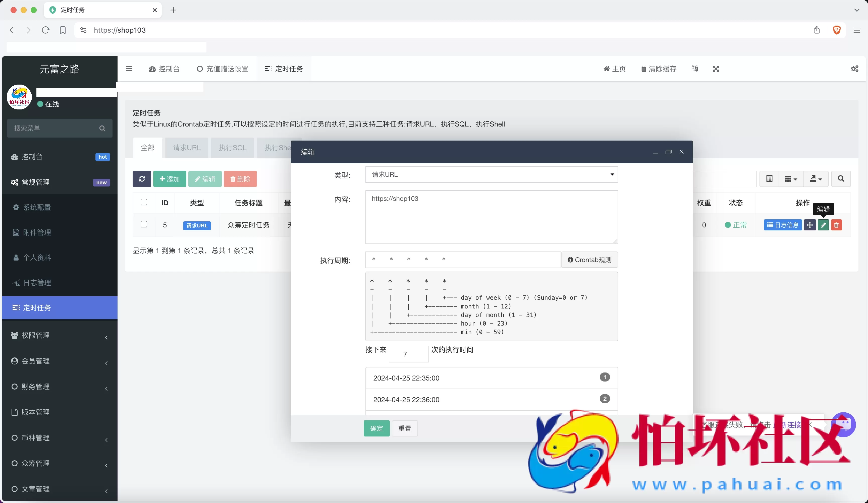Open the search icon in table toolbar
Image resolution: width=868 pixels, height=503 pixels.
coord(841,179)
